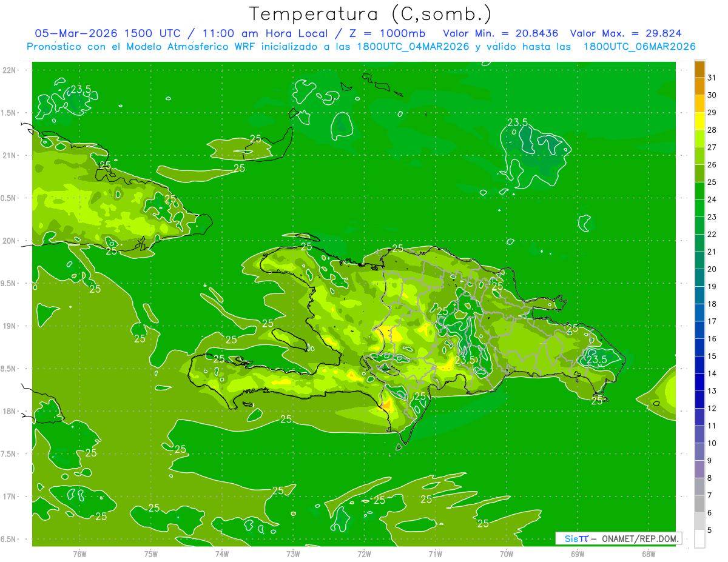
Task: Pick the dark blue swatch between 13 and 14
Action: click(x=699, y=382)
